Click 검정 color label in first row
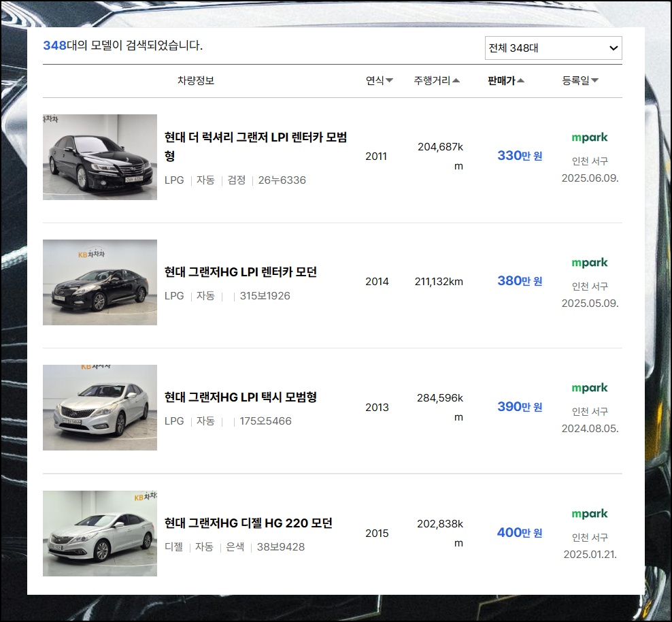Viewport: 672px width, 622px height. [236, 180]
